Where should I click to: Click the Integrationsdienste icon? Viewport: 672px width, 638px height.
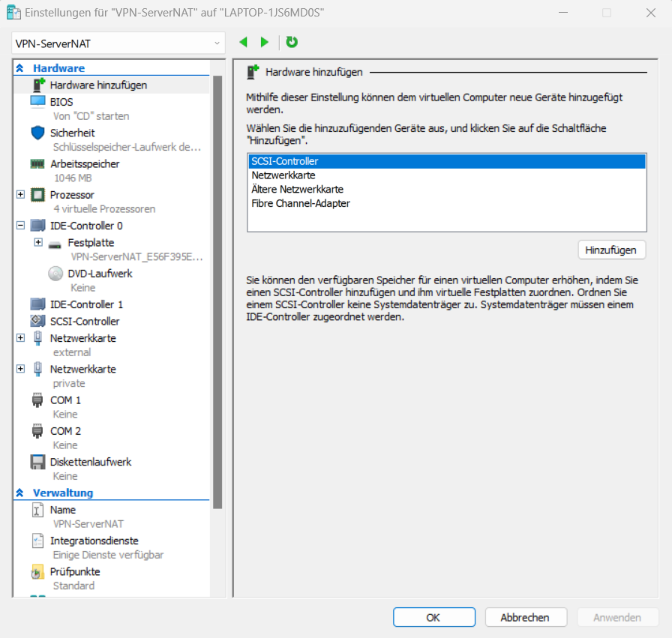pyautogui.click(x=37, y=541)
